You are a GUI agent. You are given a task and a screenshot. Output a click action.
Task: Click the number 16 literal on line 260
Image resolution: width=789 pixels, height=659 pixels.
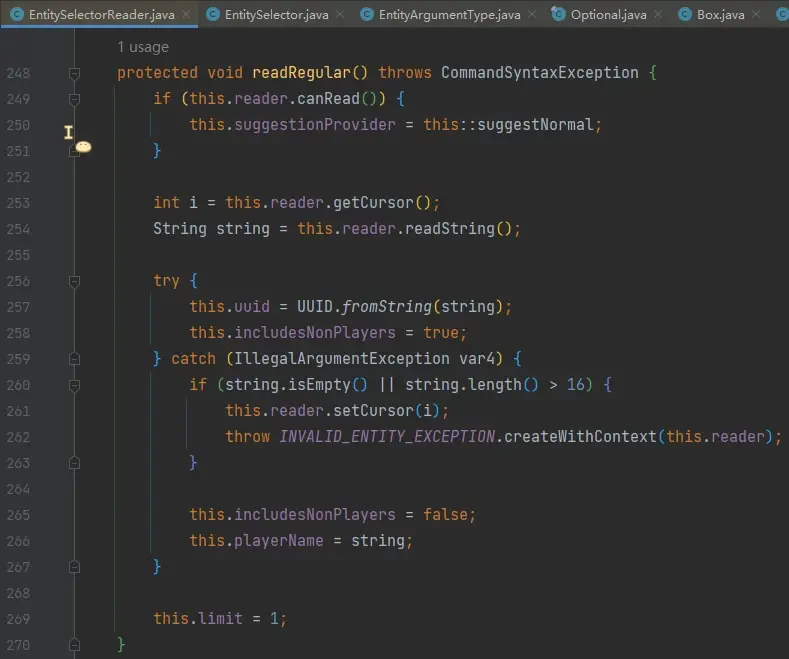(x=576, y=385)
